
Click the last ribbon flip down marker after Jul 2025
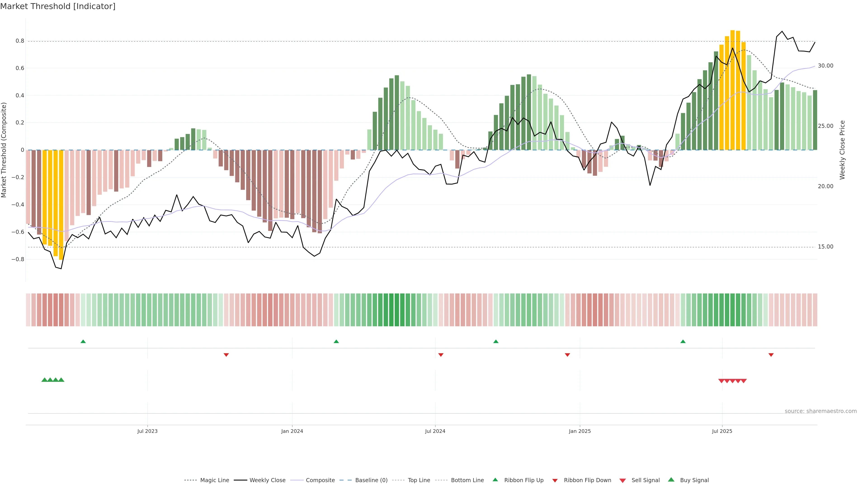pyautogui.click(x=771, y=355)
